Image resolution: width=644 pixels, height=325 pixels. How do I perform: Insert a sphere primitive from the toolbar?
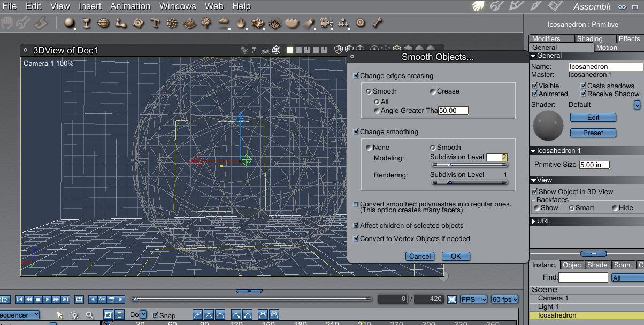(x=69, y=23)
